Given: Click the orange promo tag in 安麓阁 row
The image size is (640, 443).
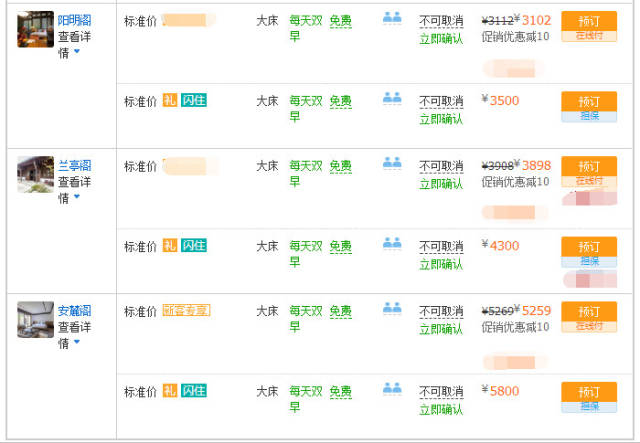Looking at the screenshot, I should [x=186, y=311].
